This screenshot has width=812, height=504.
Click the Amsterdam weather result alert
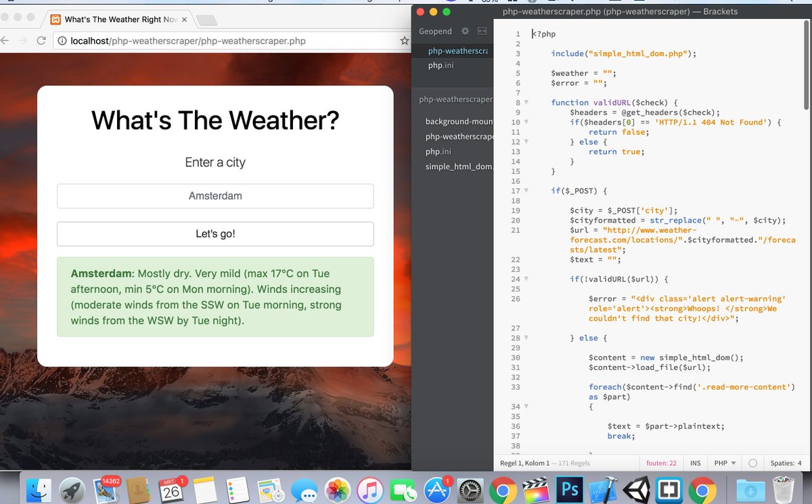[x=215, y=297]
